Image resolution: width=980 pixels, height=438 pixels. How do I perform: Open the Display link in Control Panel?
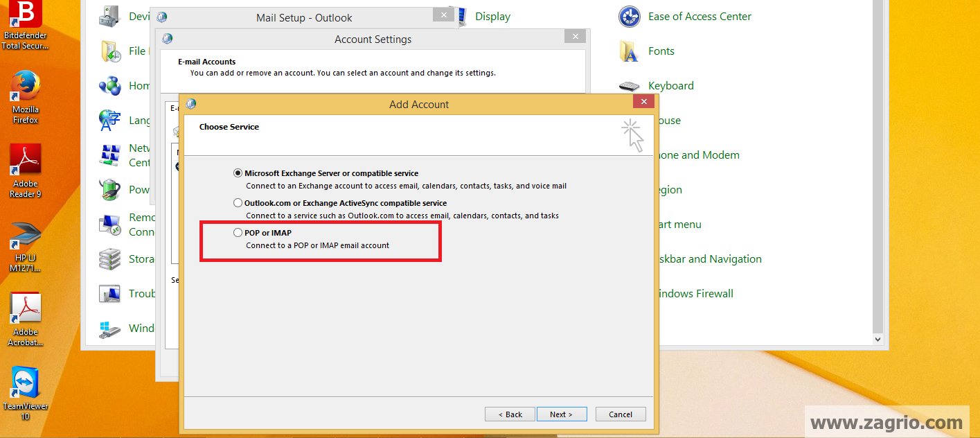click(492, 17)
